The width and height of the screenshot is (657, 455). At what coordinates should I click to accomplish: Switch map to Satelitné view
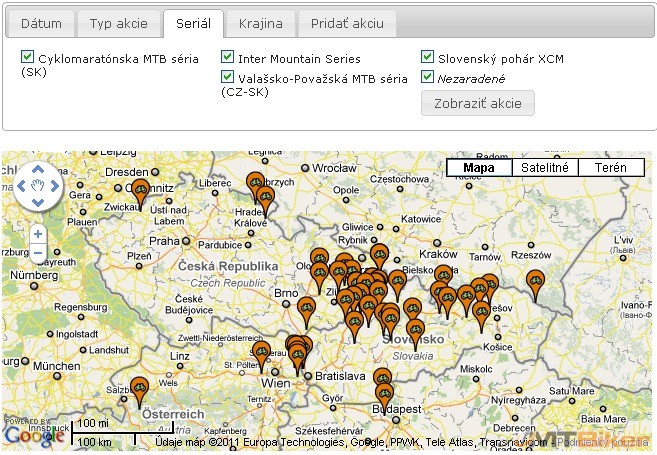click(544, 168)
